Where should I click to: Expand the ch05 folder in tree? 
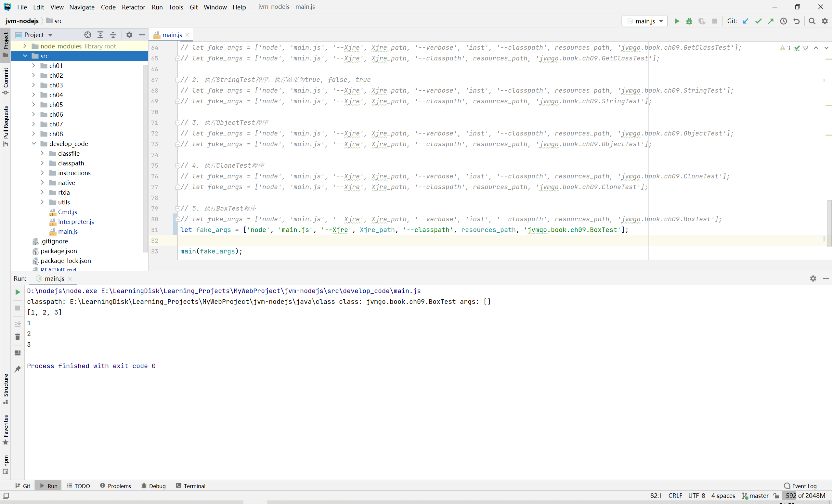(33, 105)
